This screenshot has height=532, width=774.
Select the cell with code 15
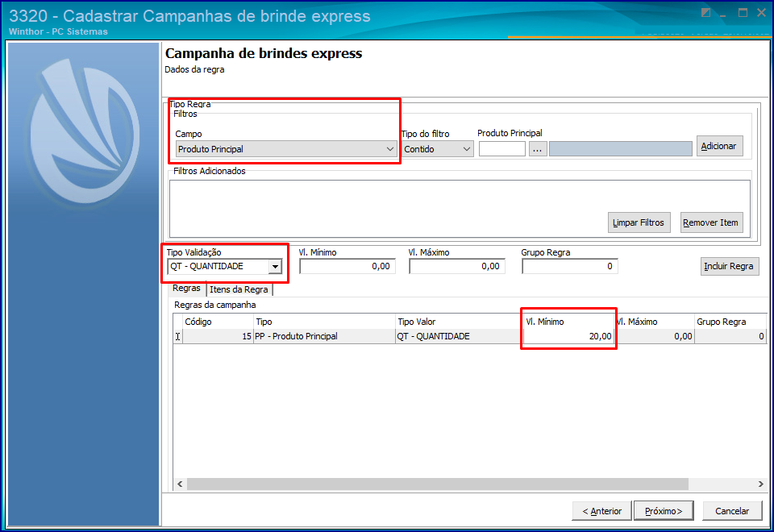(x=218, y=337)
